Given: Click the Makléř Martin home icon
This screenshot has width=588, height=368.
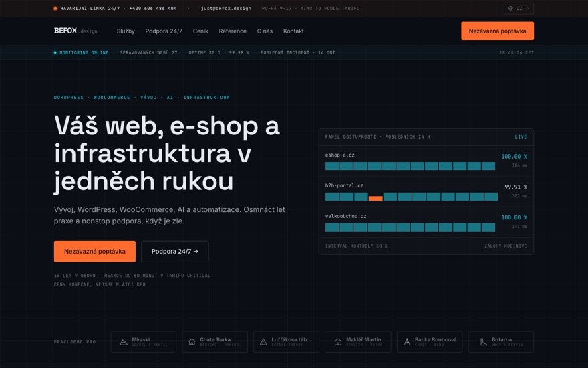Looking at the screenshot, I should pyautogui.click(x=338, y=342).
